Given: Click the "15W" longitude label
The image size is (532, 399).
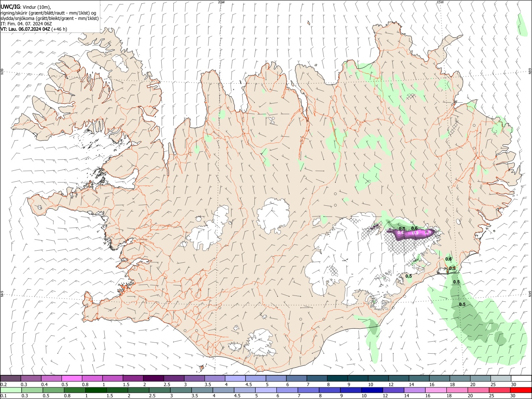Looking at the screenshot, I should click(440, 2).
